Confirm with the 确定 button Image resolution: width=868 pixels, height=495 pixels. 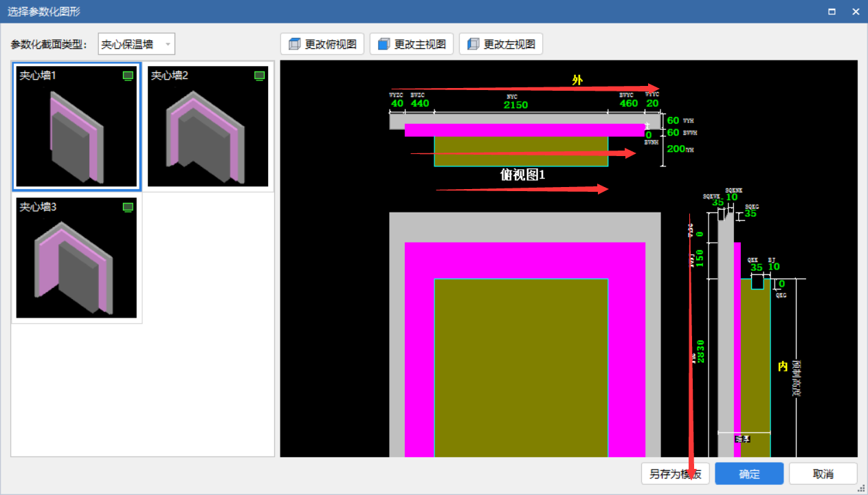(749, 474)
